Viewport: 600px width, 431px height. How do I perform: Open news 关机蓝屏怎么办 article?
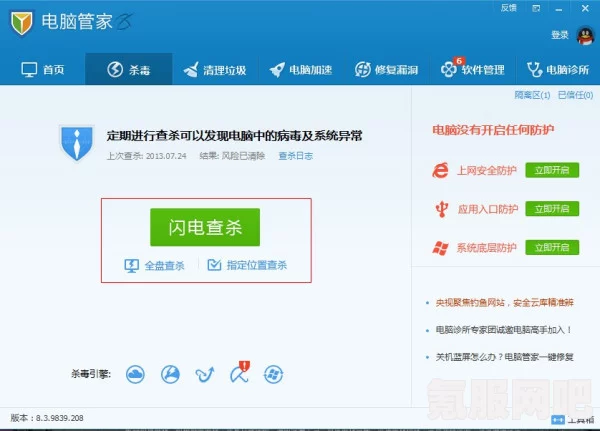tap(504, 357)
